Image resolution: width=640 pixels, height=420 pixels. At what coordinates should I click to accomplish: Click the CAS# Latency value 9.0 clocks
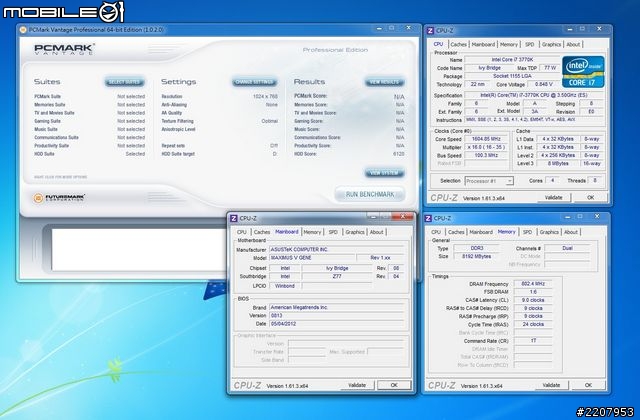point(533,300)
